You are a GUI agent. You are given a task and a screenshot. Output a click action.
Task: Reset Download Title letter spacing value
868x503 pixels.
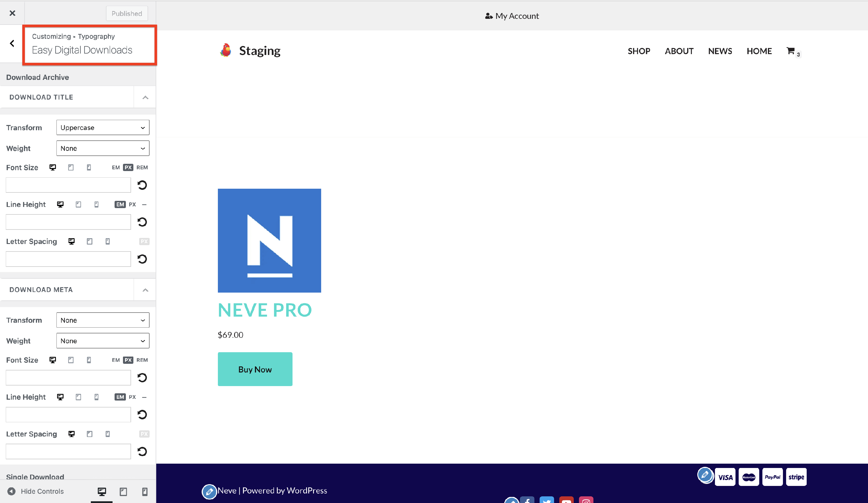pos(142,259)
